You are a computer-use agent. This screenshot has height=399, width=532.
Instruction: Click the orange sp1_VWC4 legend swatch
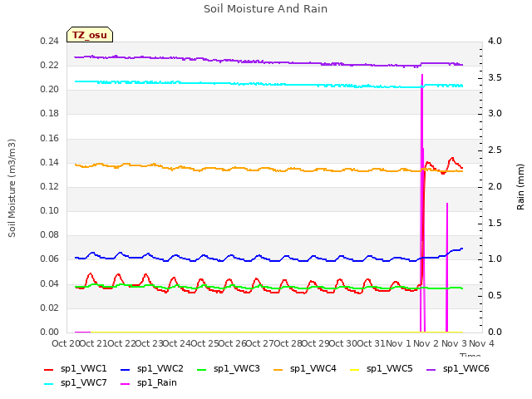278,369
